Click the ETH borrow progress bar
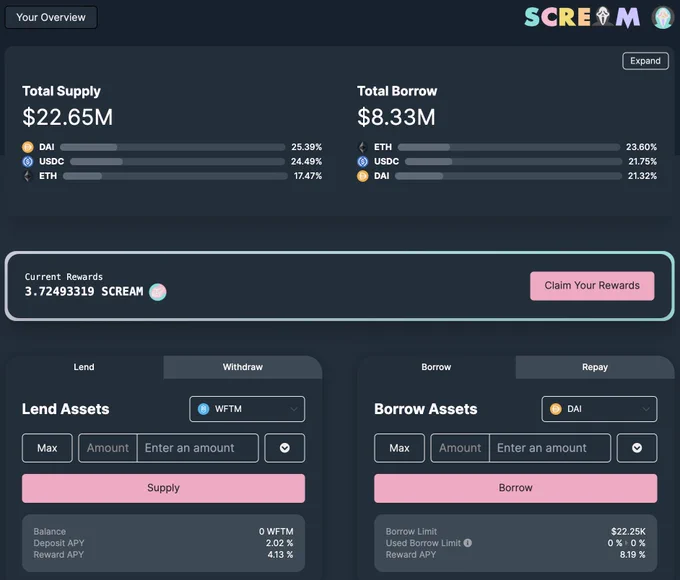This screenshot has height=580, width=680. (509, 147)
